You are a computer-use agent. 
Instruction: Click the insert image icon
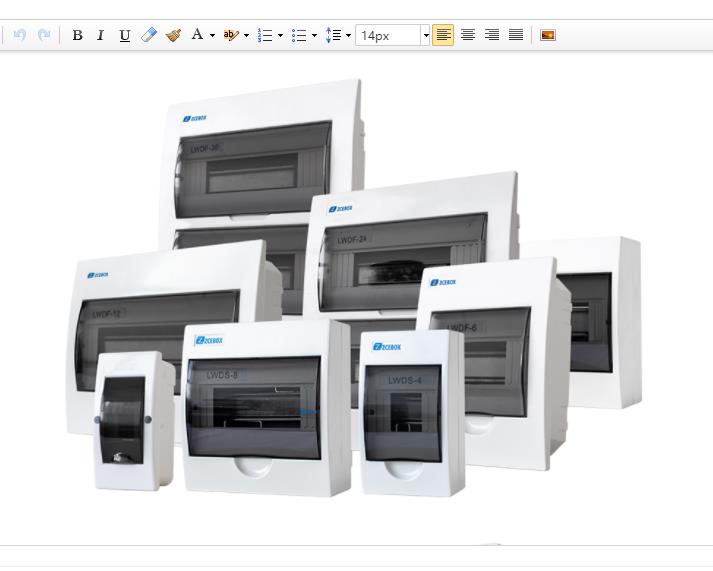tap(548, 35)
